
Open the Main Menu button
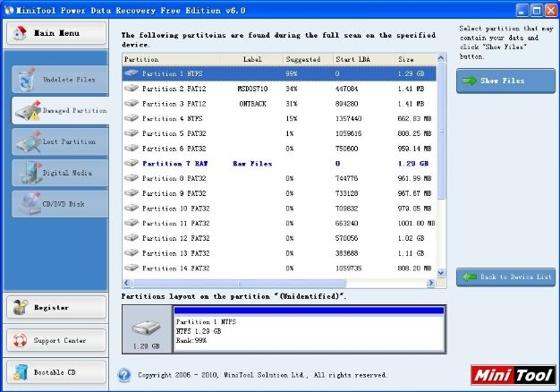[56, 33]
